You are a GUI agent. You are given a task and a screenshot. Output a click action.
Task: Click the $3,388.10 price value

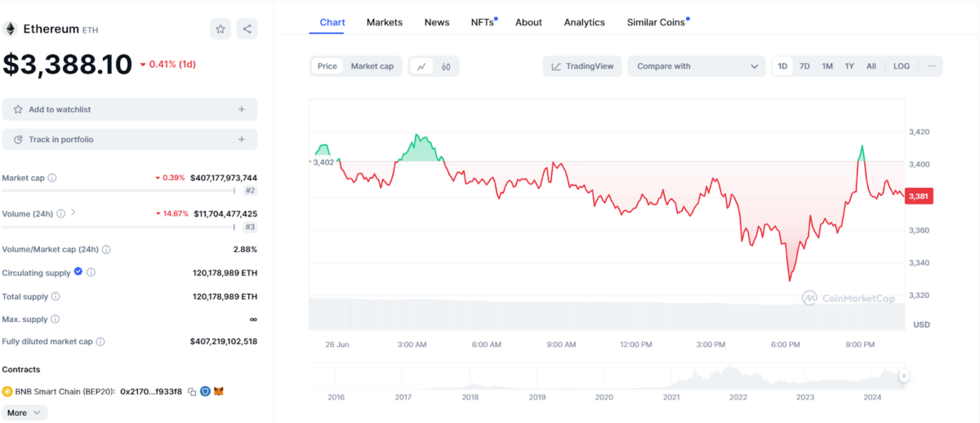pos(67,65)
